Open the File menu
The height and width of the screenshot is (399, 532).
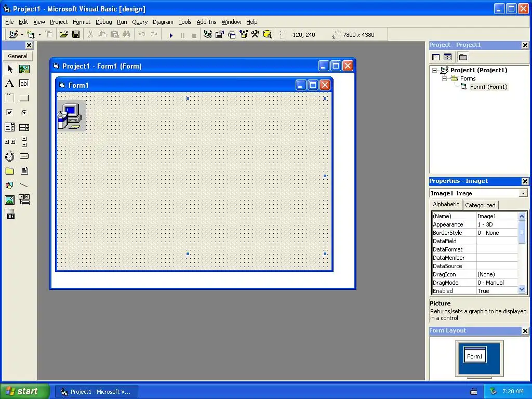pyautogui.click(x=9, y=22)
